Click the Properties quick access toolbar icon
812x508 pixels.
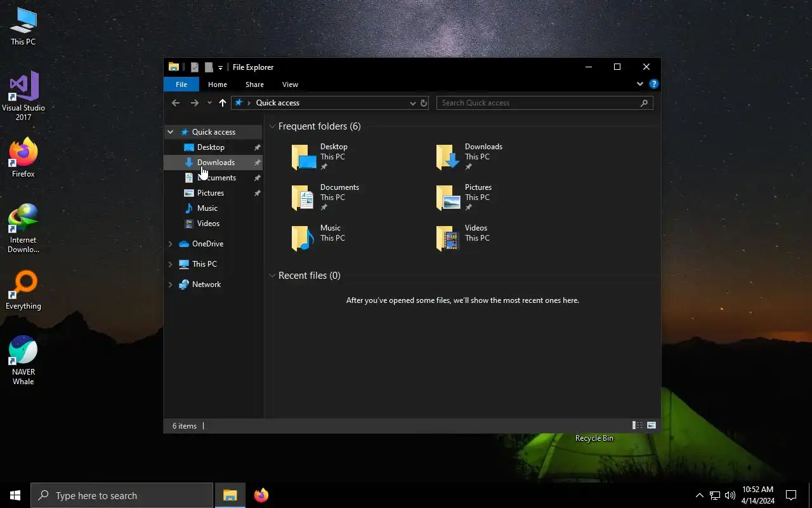195,67
